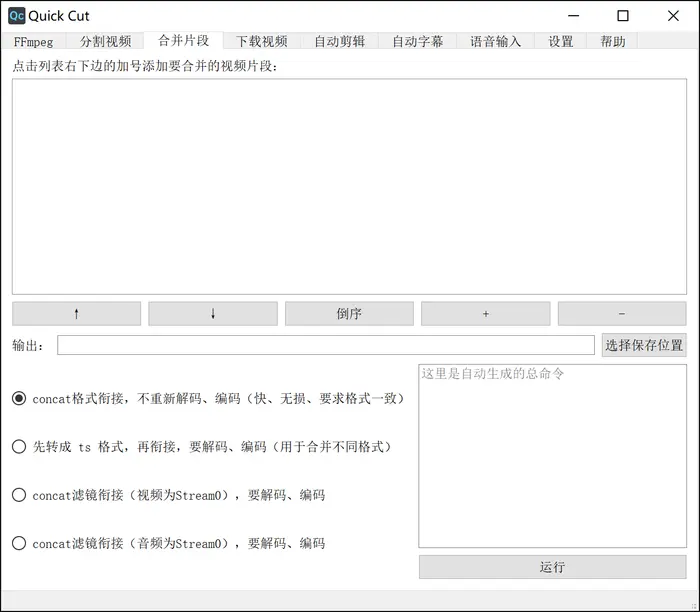
Task: Click inside the video clip list area
Action: (349, 187)
